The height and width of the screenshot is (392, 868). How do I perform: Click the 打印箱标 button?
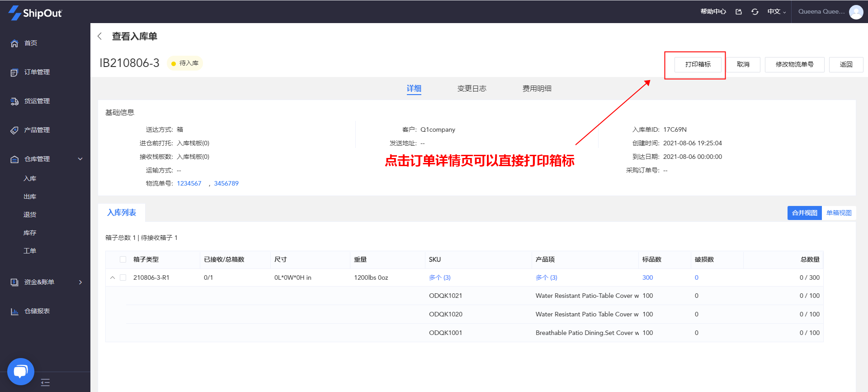click(x=698, y=64)
